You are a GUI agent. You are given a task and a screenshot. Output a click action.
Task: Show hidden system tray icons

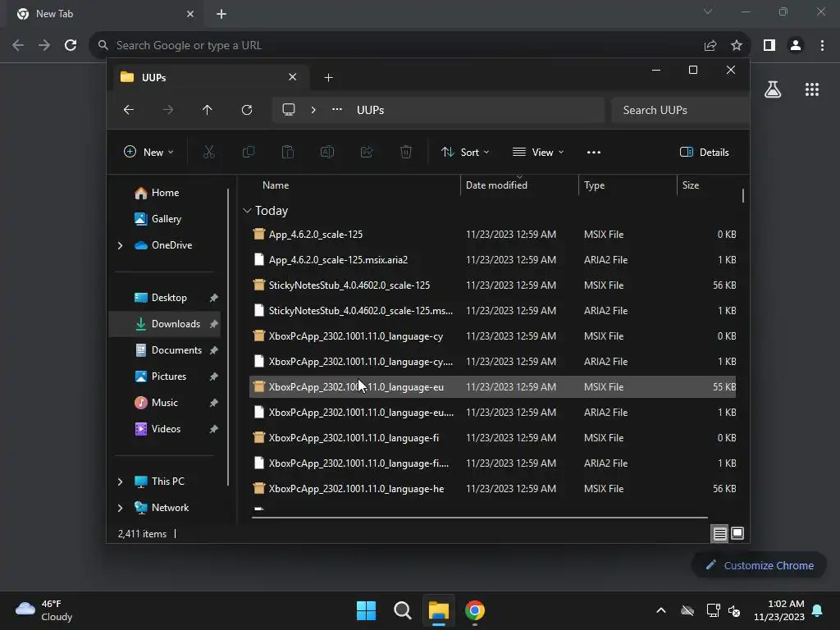click(661, 610)
